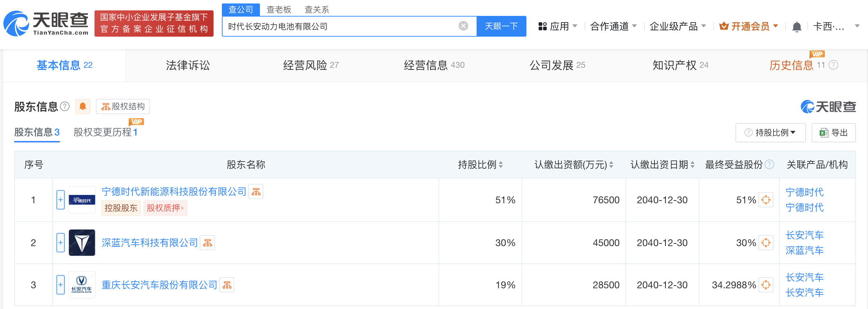Click the orange shareholder alert bell icon
This screenshot has width=868, height=309.
tap(83, 106)
